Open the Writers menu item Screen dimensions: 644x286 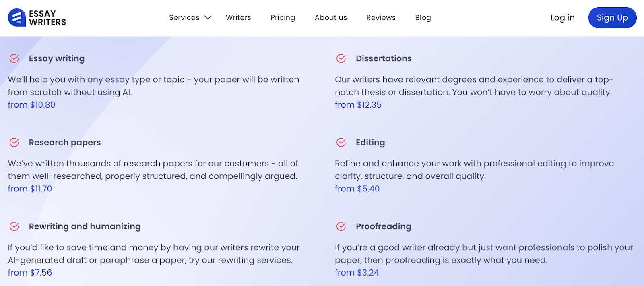tap(238, 18)
